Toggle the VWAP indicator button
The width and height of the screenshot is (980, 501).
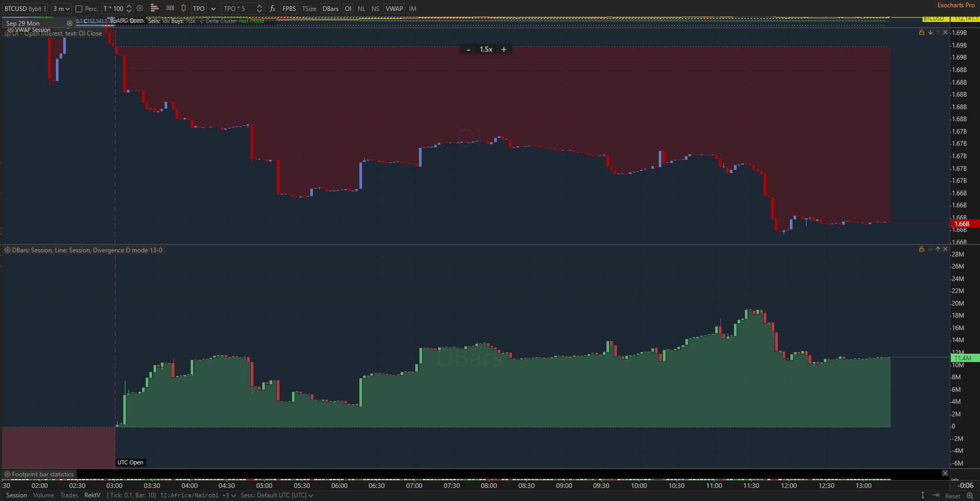pyautogui.click(x=394, y=8)
